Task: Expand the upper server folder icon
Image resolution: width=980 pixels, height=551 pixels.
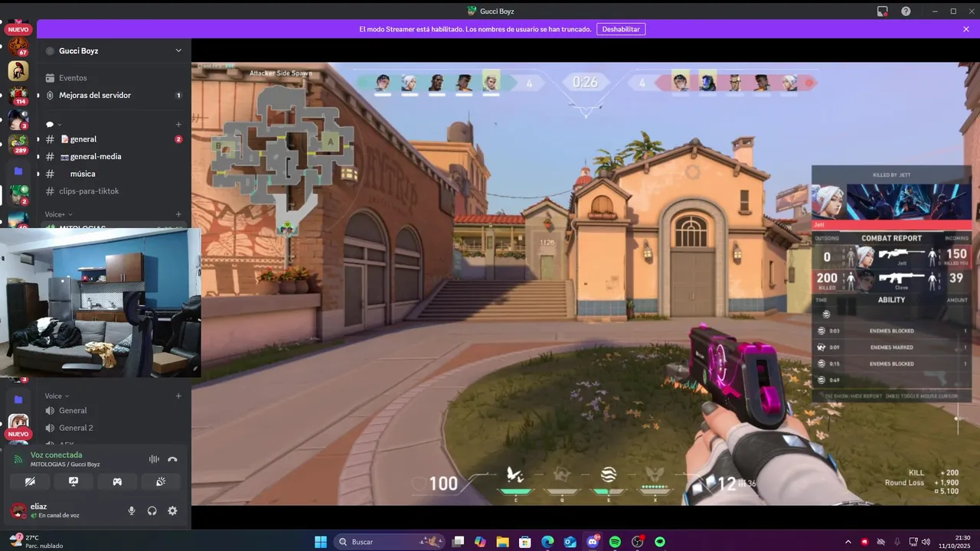Action: (18, 171)
